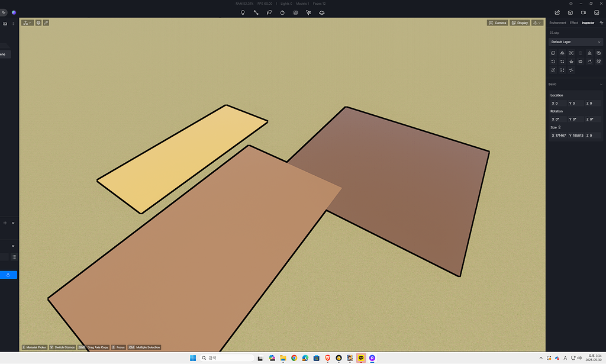Toggle the Display settings button

[520, 22]
